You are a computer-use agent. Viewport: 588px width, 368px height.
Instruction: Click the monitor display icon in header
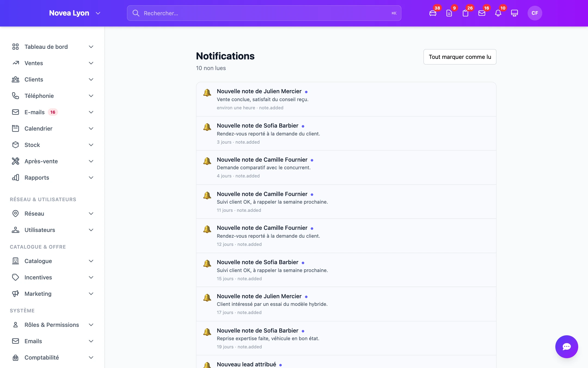pos(514,13)
